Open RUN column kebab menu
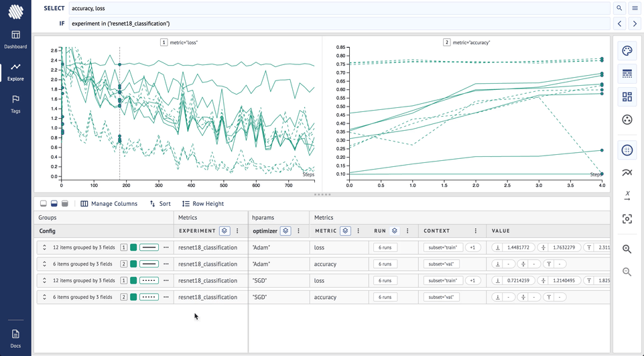Image resolution: width=644 pixels, height=356 pixels. [x=407, y=231]
